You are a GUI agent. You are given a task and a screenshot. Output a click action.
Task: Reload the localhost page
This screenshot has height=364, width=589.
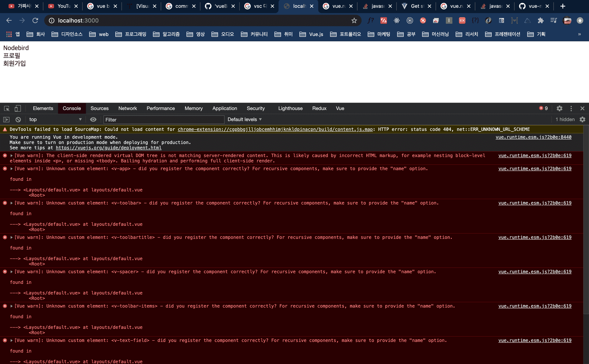pos(35,20)
